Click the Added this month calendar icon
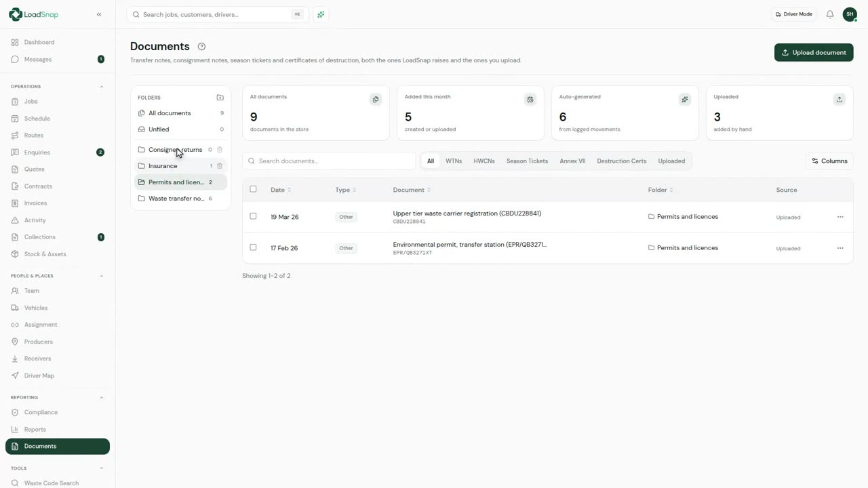Viewport: 868px width, 488px height. pyautogui.click(x=530, y=100)
